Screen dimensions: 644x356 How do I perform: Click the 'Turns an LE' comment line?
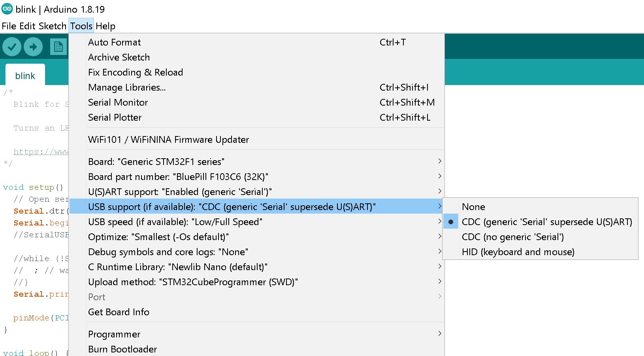coord(41,128)
